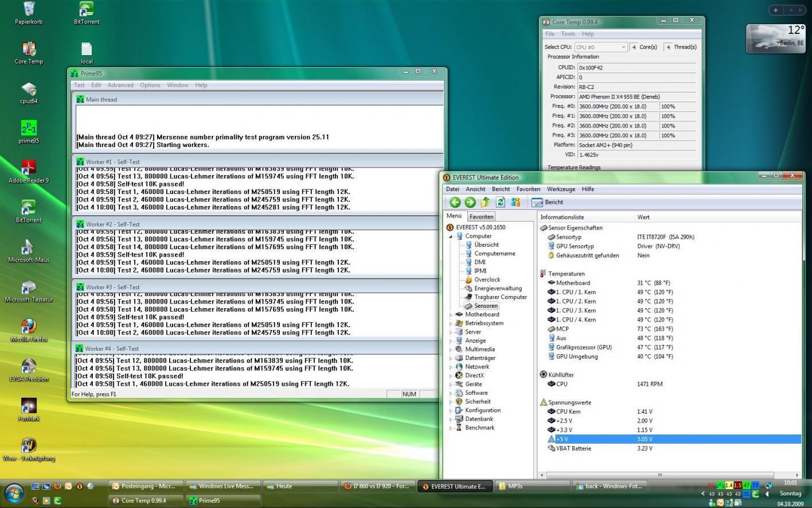Click the sidebar add gadget plus button
This screenshot has width=812, height=508.
click(775, 10)
